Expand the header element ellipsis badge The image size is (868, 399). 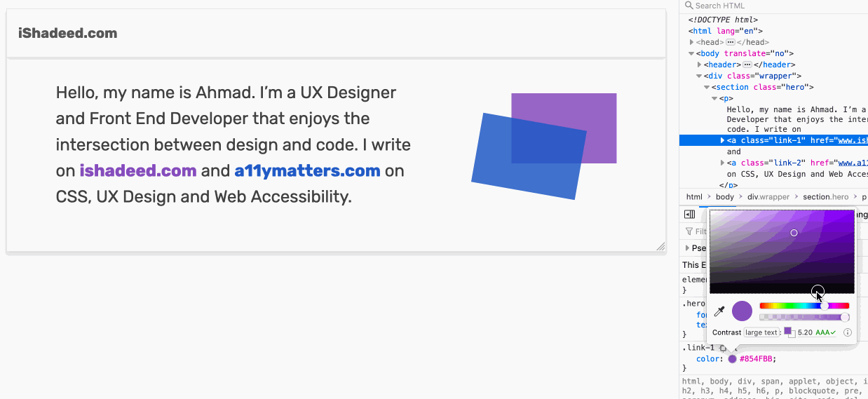[747, 65]
